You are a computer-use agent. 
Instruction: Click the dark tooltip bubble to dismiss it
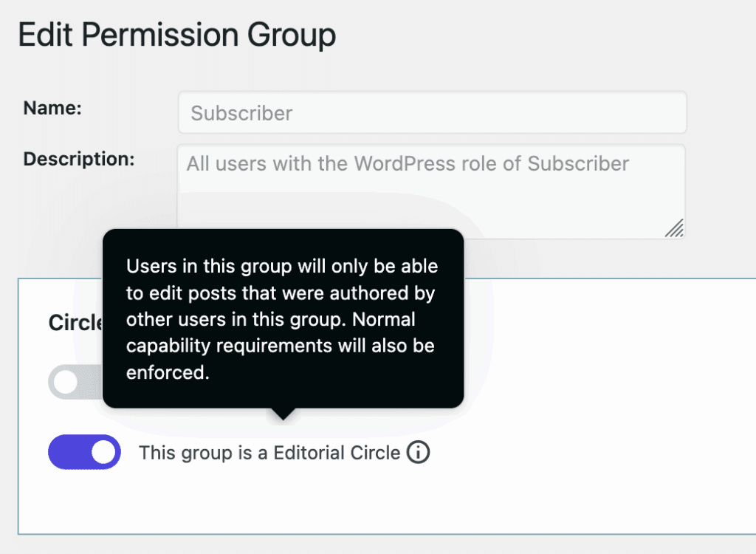(x=283, y=318)
